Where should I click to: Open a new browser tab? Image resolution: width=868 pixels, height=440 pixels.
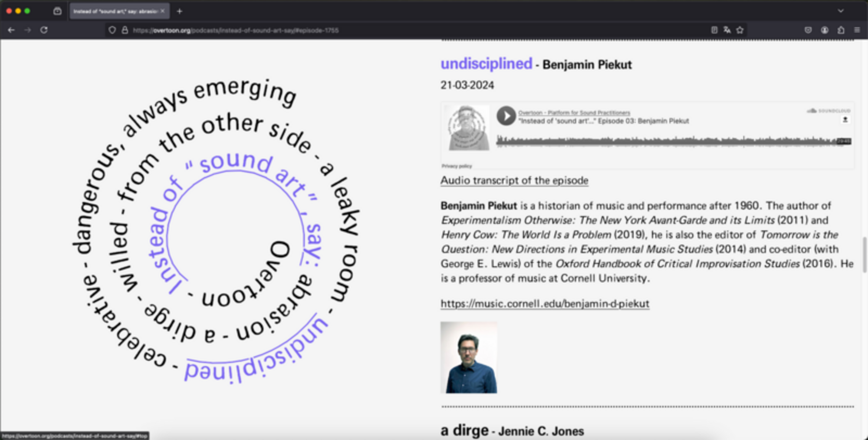(x=179, y=11)
